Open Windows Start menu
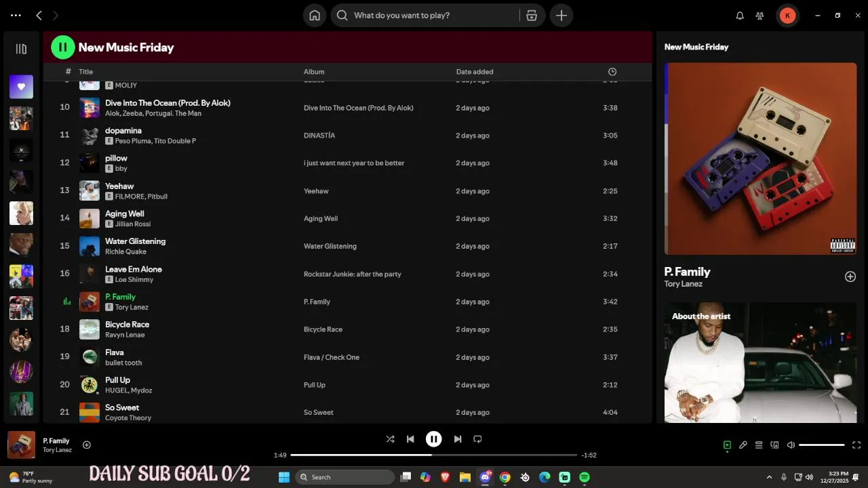Image resolution: width=868 pixels, height=488 pixels. pos(284,477)
